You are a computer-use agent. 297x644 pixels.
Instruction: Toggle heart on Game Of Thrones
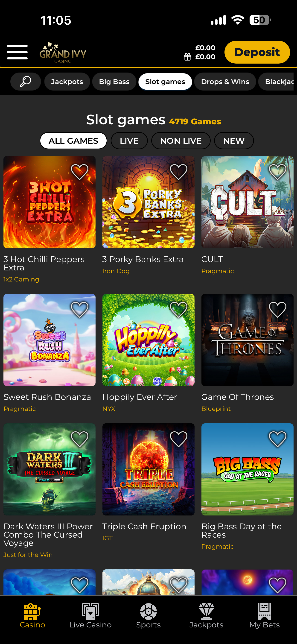277,310
